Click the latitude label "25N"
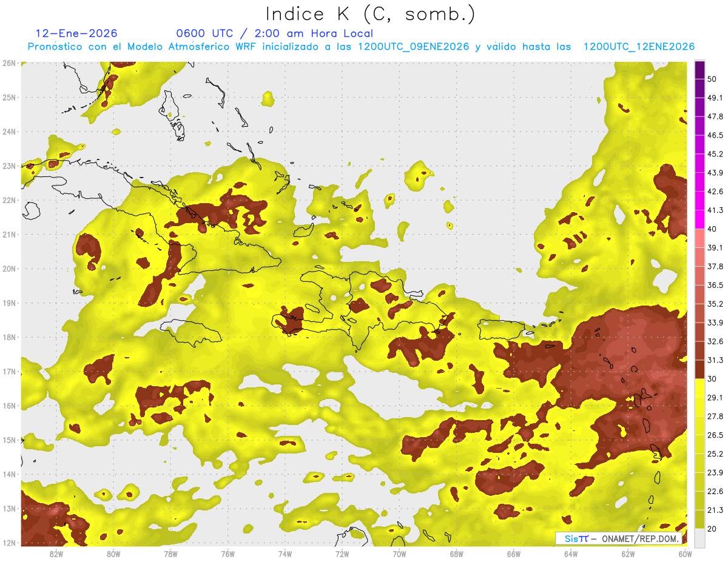The height and width of the screenshot is (562, 728). coord(8,97)
